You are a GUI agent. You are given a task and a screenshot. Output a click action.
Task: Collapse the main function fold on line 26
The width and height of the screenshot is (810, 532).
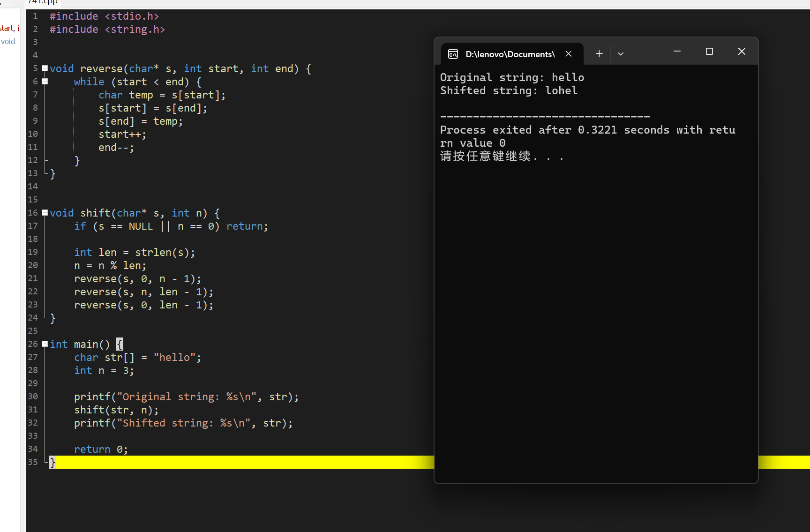pyautogui.click(x=45, y=344)
